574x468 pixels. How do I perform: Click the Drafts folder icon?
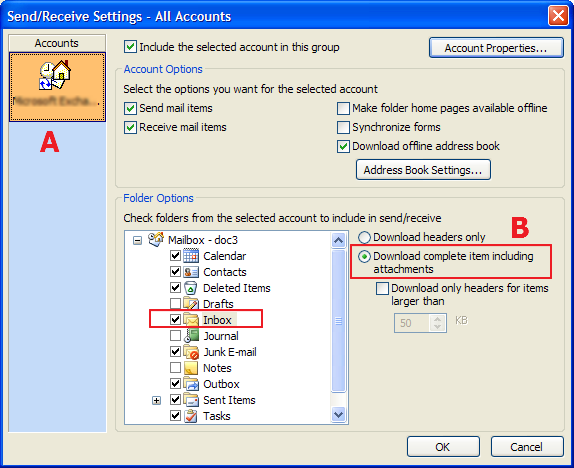(191, 304)
